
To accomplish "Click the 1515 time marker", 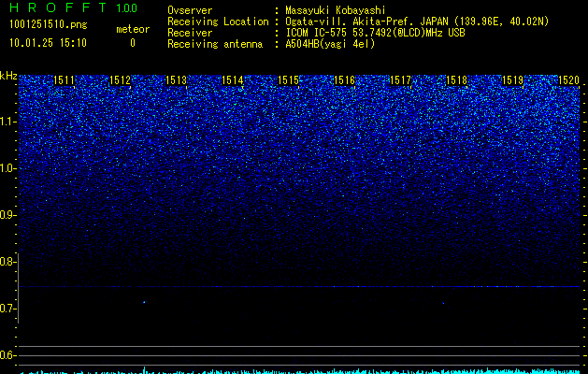I will pos(288,80).
